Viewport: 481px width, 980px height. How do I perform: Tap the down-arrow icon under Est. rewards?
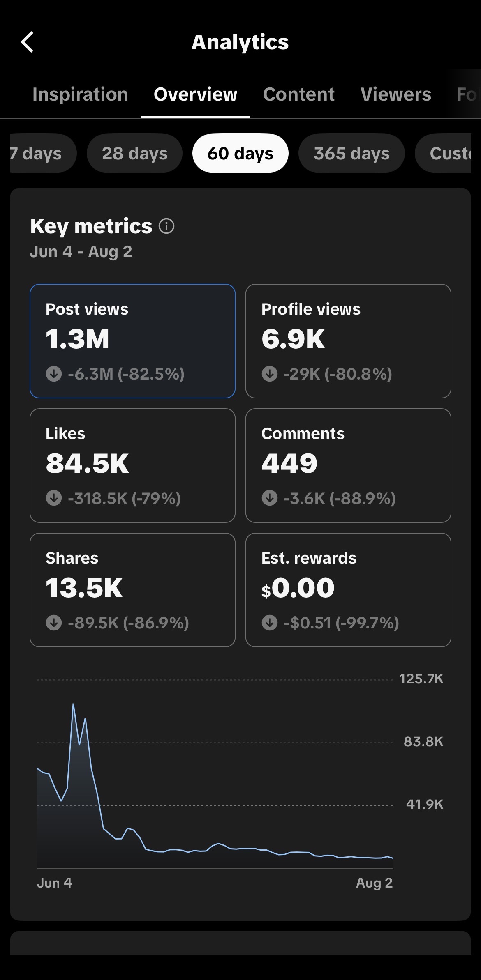pos(270,623)
